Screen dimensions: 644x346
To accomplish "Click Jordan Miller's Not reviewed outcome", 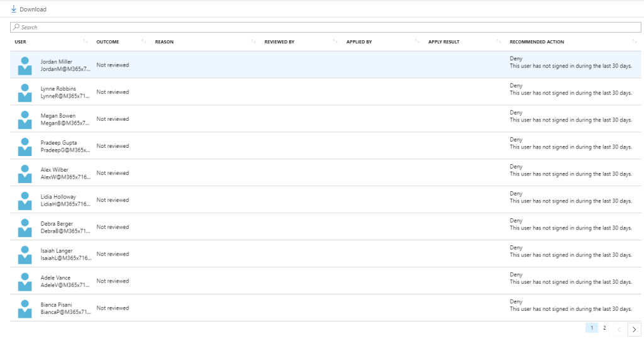I will point(113,65).
